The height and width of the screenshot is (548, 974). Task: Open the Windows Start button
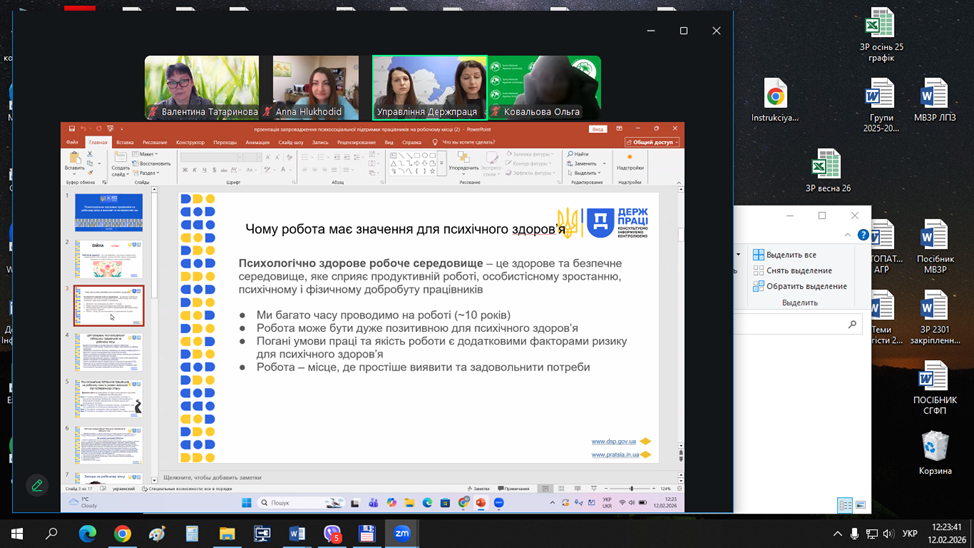(x=16, y=534)
